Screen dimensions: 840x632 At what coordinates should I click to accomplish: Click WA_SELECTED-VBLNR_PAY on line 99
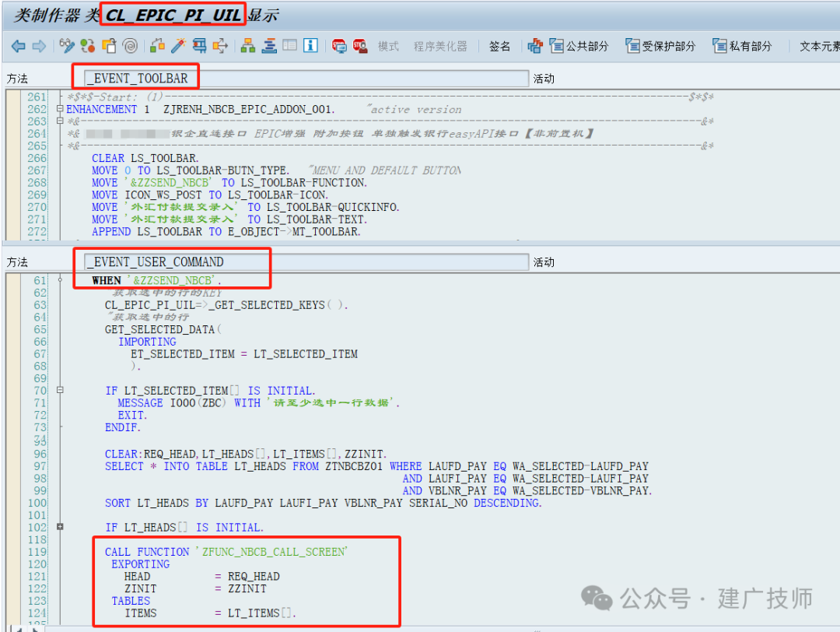tap(581, 490)
